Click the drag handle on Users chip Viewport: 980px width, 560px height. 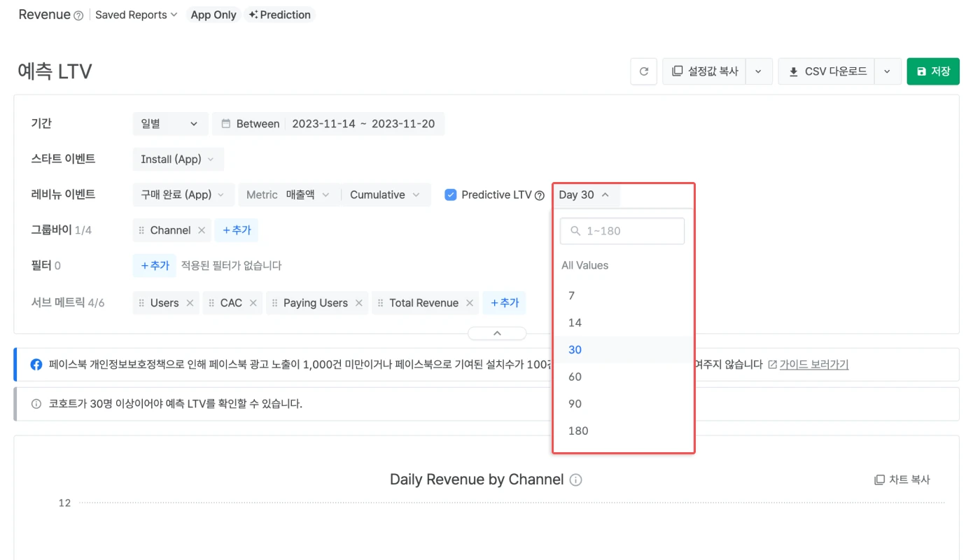tap(141, 303)
